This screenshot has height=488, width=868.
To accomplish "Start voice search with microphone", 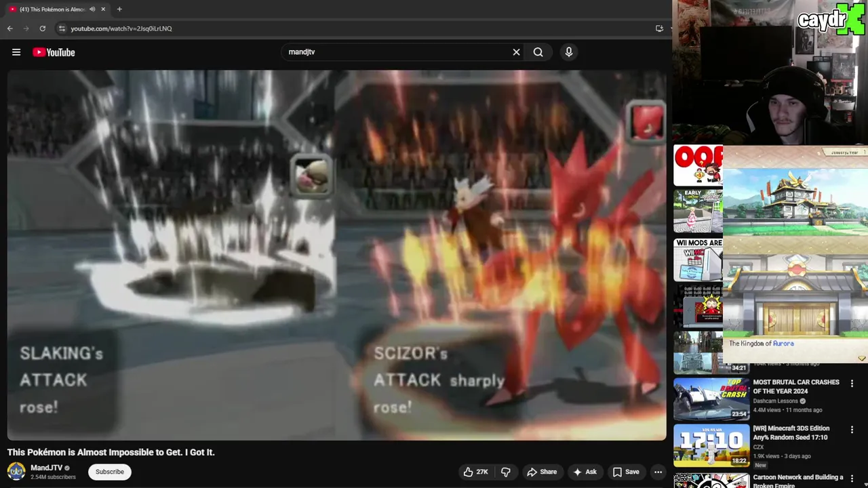I will pos(569,52).
